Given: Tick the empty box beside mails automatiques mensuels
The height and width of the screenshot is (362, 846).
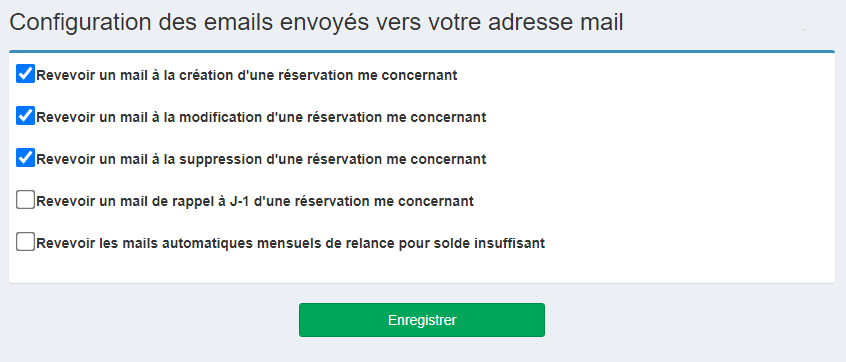Looking at the screenshot, I should (25, 242).
